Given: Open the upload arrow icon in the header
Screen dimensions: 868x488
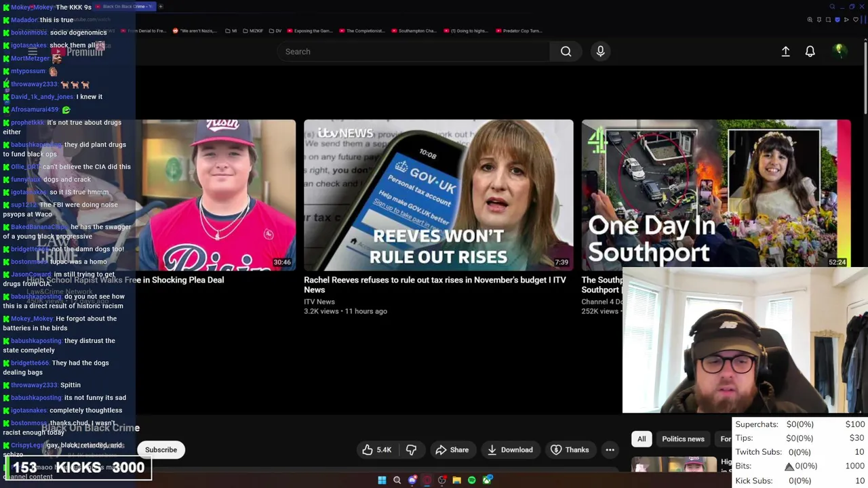Looking at the screenshot, I should [785, 52].
